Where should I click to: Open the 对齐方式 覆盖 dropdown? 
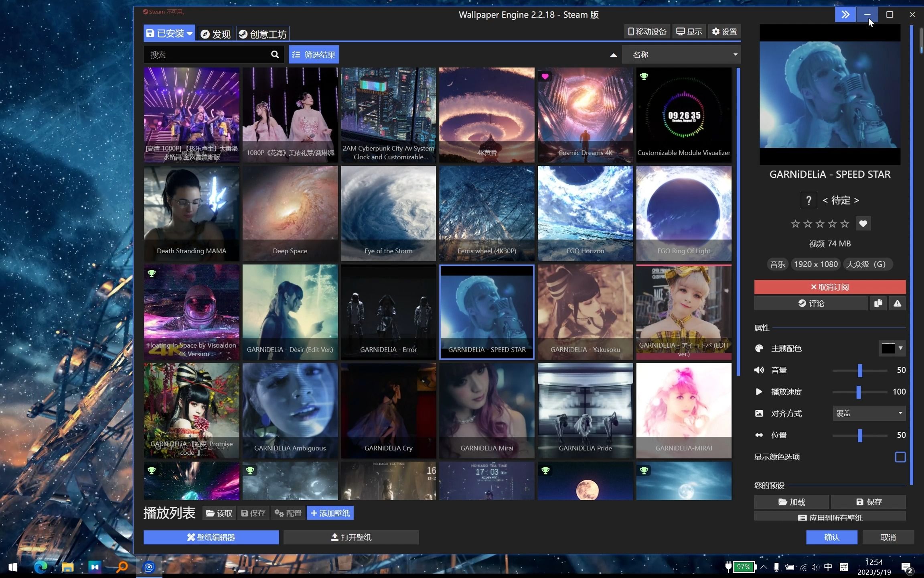click(869, 413)
